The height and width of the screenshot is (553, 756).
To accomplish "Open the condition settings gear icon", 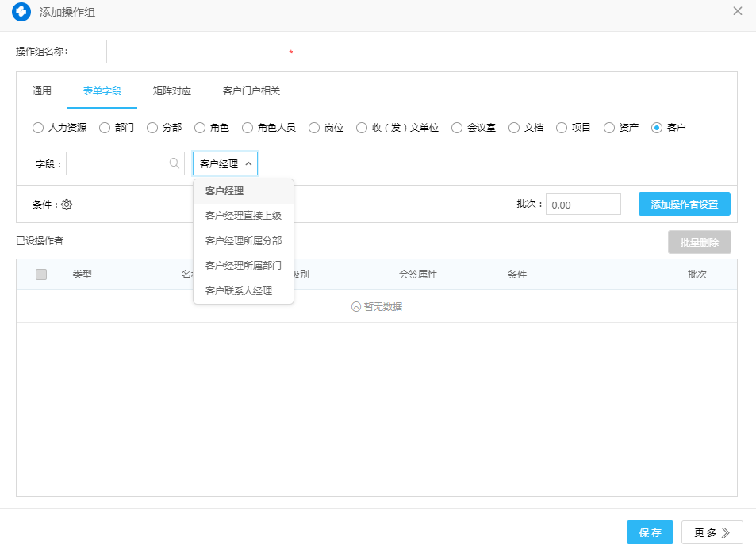I will tap(67, 205).
